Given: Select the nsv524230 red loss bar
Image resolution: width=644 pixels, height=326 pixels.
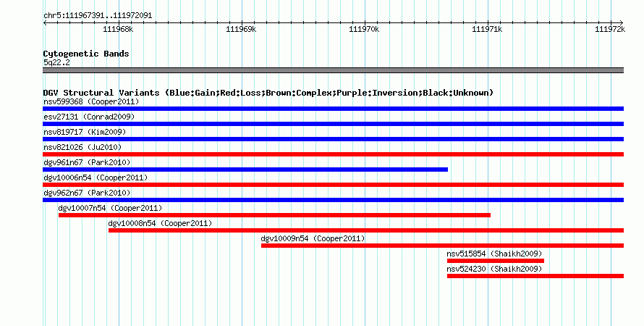Looking at the screenshot, I should [x=535, y=276].
